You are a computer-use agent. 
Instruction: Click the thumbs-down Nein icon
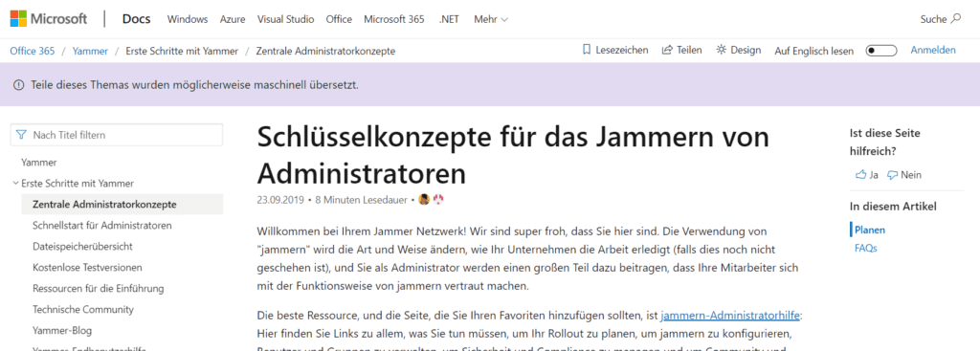point(893,175)
